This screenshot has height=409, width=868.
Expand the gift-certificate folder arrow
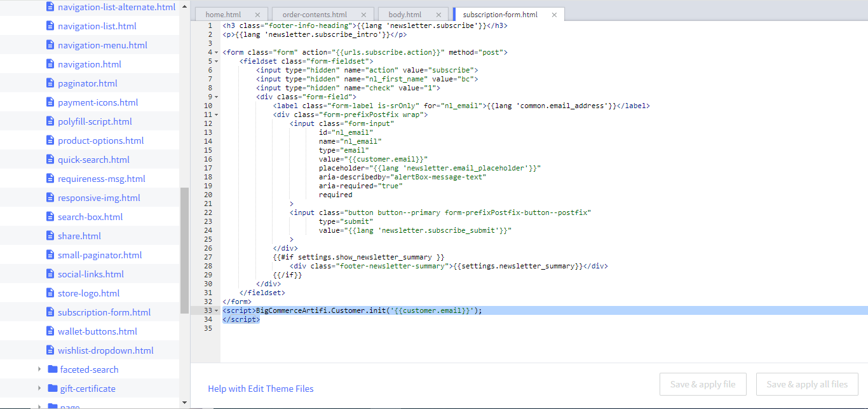point(39,389)
